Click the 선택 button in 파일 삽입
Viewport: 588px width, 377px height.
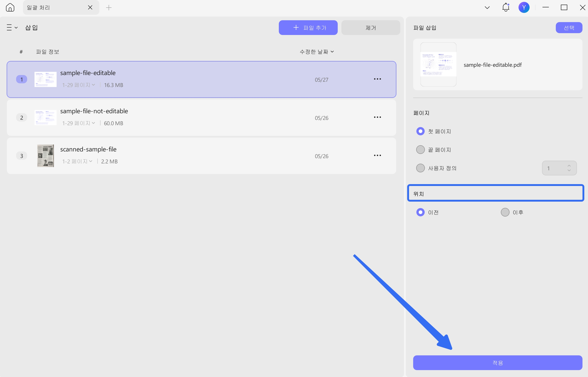click(x=569, y=28)
